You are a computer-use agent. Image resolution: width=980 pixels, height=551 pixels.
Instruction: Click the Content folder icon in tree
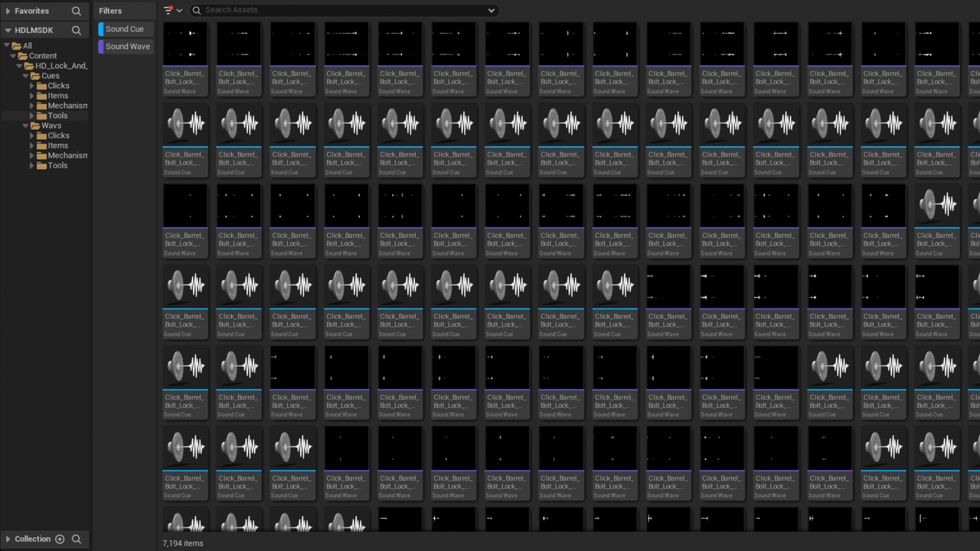click(x=23, y=56)
